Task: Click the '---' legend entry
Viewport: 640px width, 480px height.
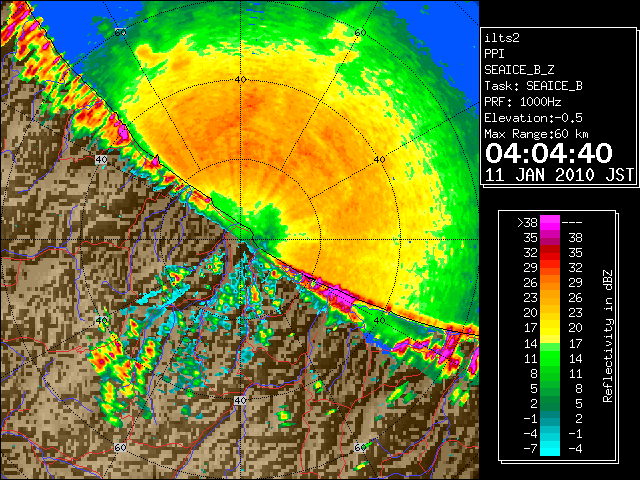Action: [x=572, y=223]
